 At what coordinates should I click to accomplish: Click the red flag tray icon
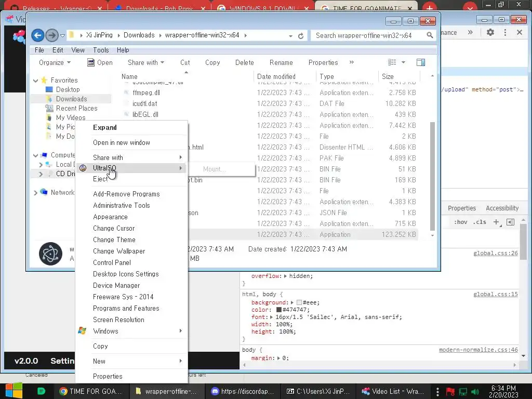tap(450, 392)
